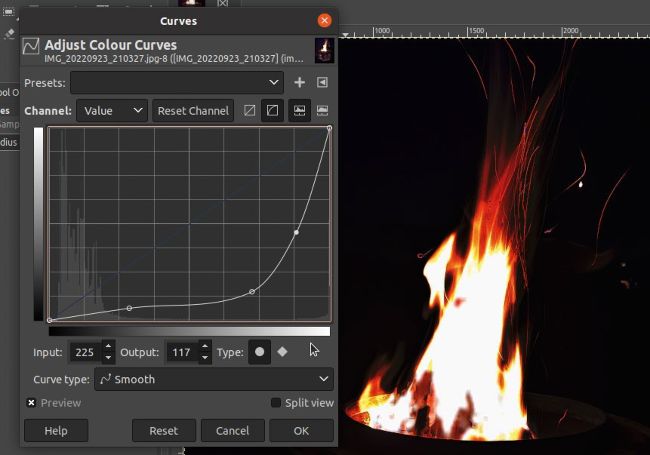Select the top-right curve end point
The image size is (650, 455).
click(329, 128)
